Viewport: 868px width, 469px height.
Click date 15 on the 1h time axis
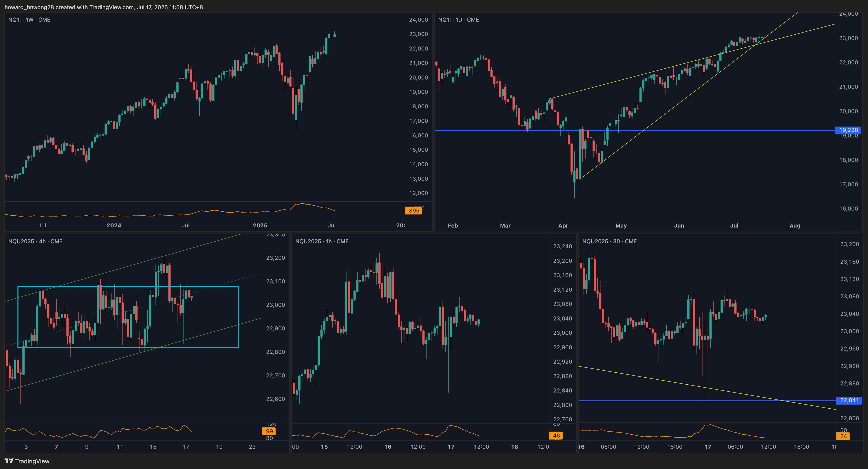324,447
